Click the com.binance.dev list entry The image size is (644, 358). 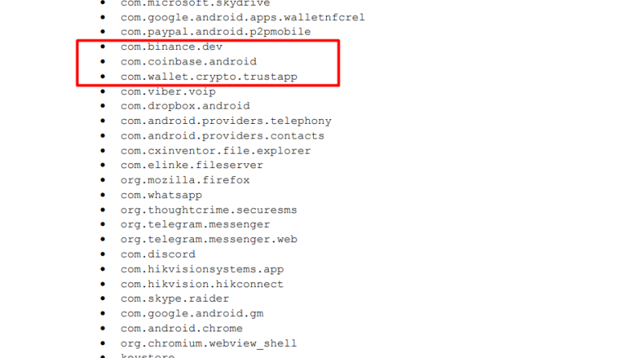[x=171, y=47]
